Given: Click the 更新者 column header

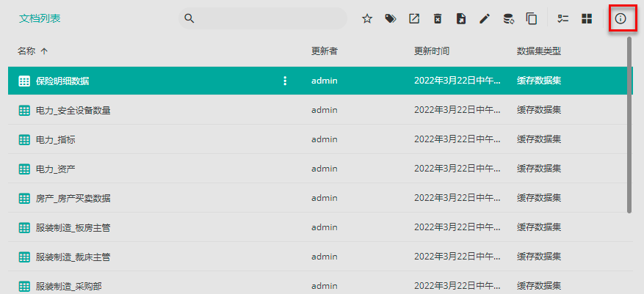Looking at the screenshot, I should pos(324,51).
